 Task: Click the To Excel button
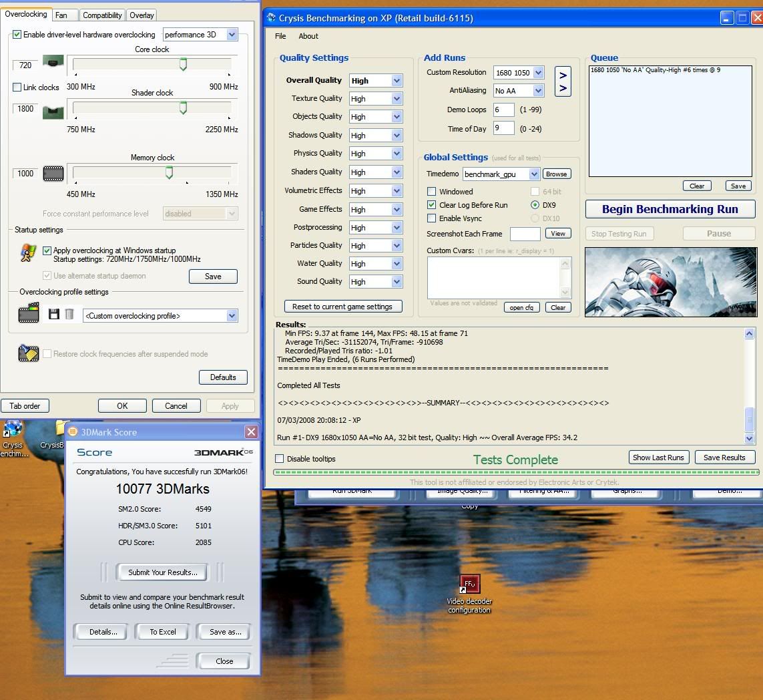point(163,632)
